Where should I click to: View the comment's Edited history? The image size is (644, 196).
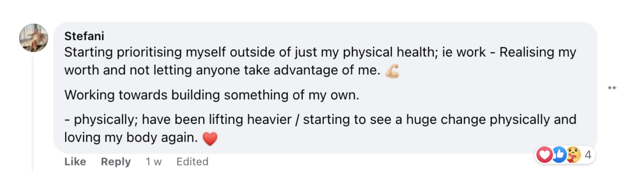click(x=192, y=162)
